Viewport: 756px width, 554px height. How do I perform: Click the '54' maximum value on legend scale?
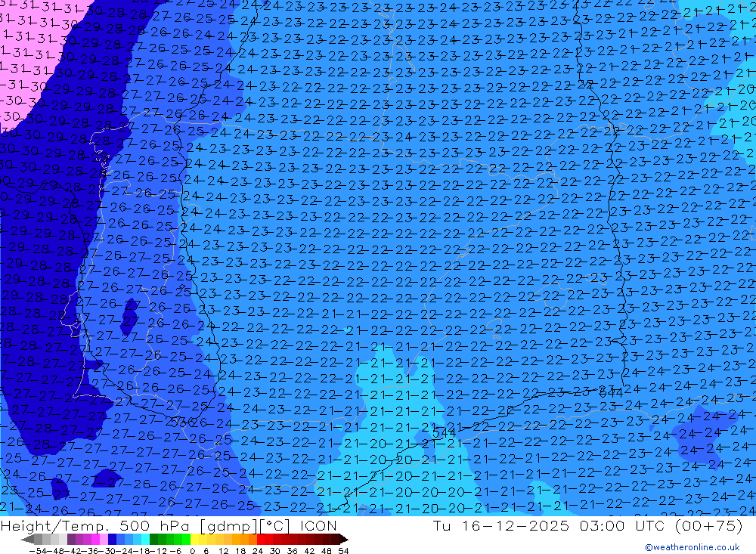[343, 551]
